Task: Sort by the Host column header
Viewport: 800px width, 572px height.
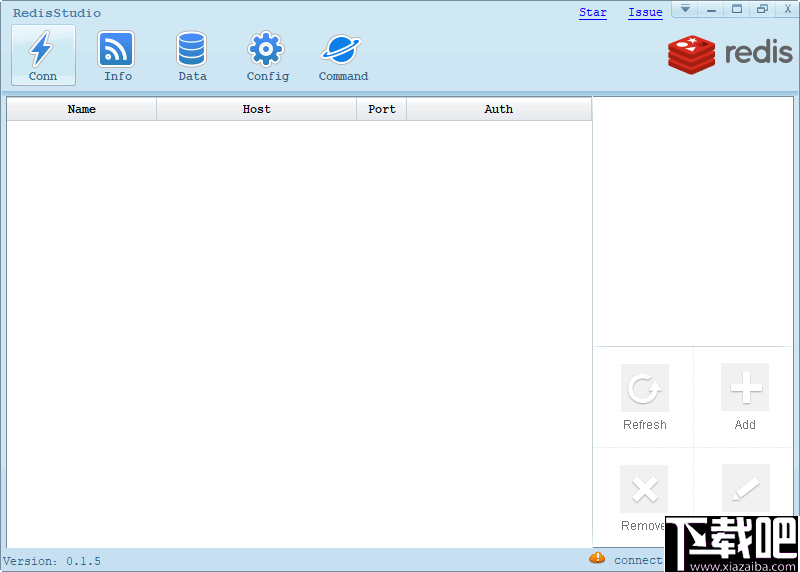Action: tap(257, 109)
